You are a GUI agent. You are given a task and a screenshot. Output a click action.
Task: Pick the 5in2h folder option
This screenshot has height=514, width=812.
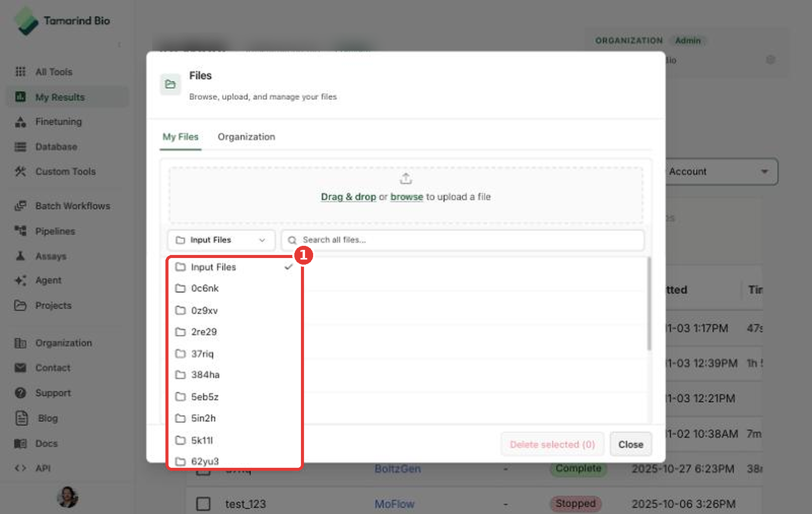click(234, 419)
